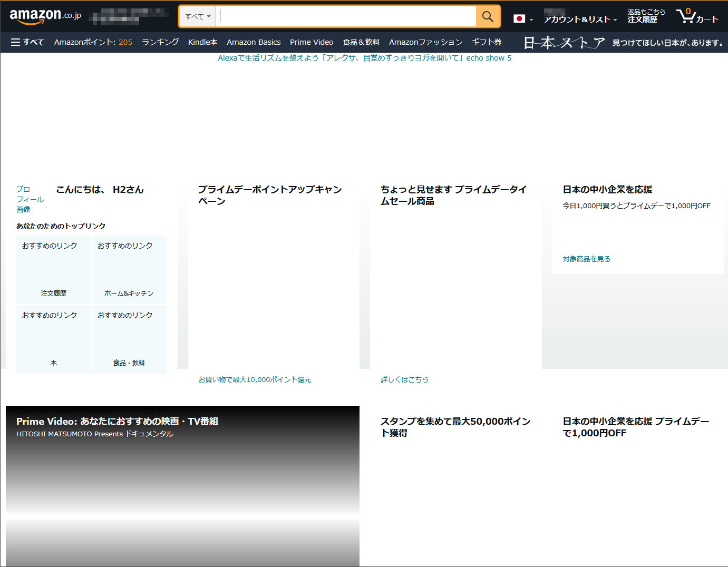Click the プロフィール画像 profile link
Screen dimensions: 728x567
pos(30,199)
